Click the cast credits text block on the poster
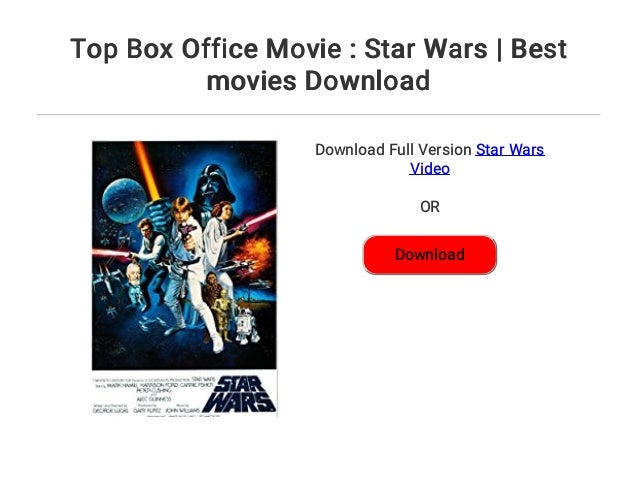Screen dimensions: 638x479 pos(154,395)
